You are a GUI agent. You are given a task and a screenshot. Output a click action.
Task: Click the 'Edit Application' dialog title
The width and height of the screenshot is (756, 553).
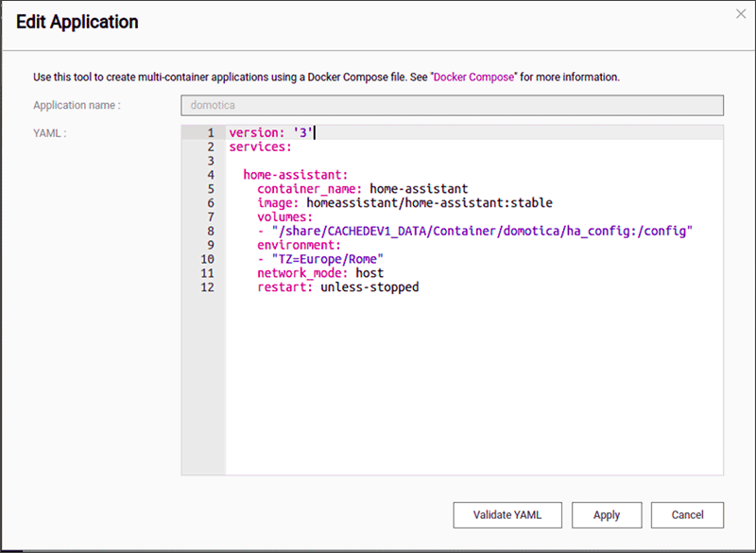[x=77, y=22]
